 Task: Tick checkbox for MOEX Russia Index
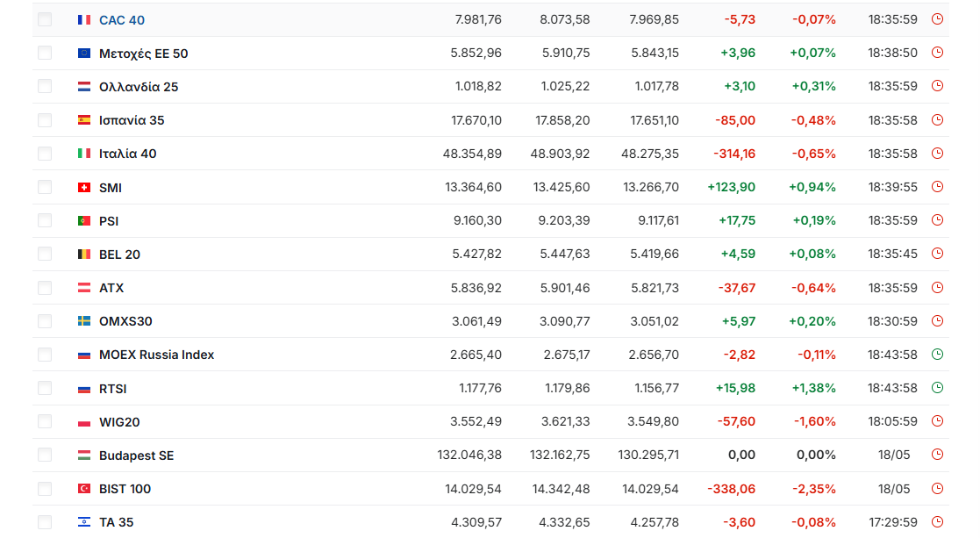click(45, 355)
